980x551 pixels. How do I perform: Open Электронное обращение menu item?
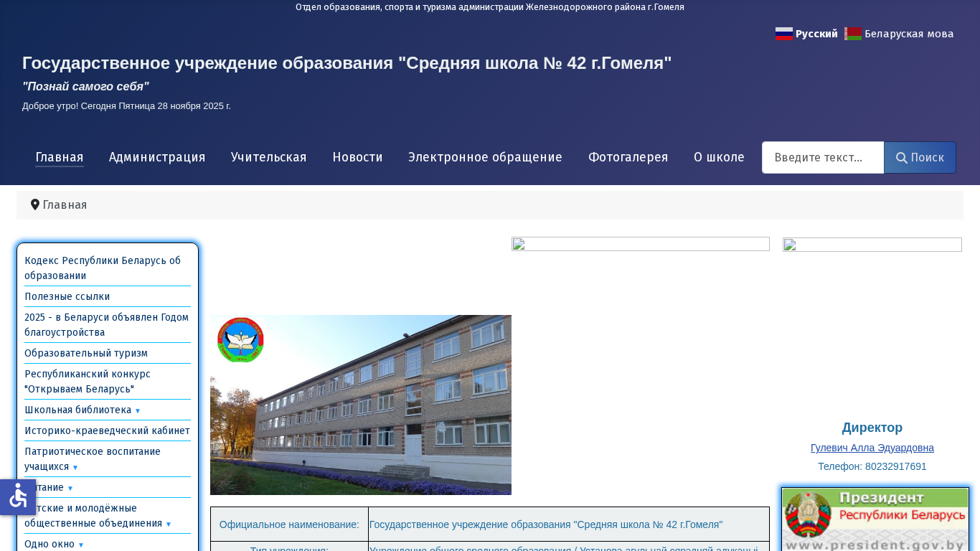click(485, 157)
